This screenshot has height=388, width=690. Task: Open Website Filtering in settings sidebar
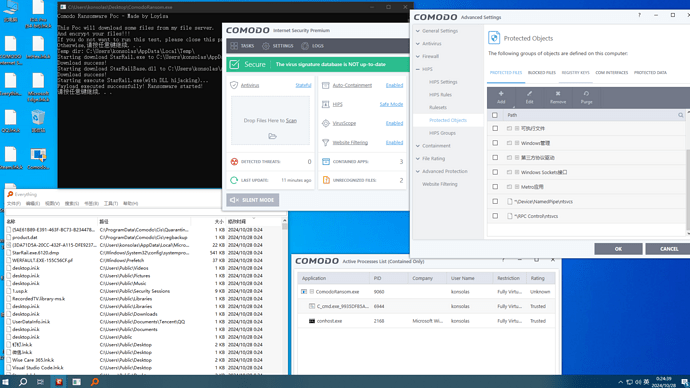point(440,184)
